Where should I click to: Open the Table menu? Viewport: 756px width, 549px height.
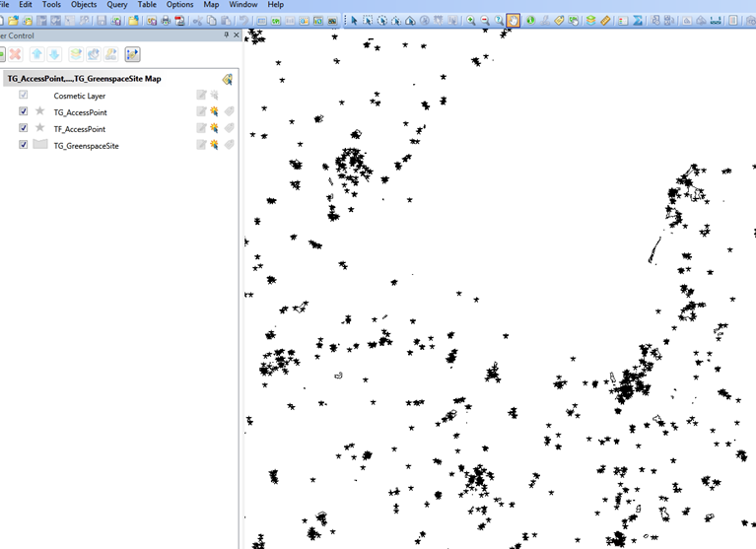tap(147, 4)
